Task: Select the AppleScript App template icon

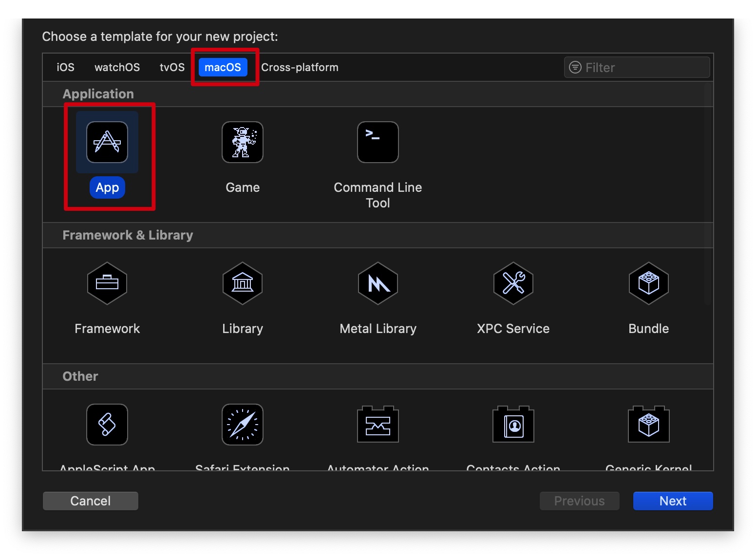Action: point(107,425)
